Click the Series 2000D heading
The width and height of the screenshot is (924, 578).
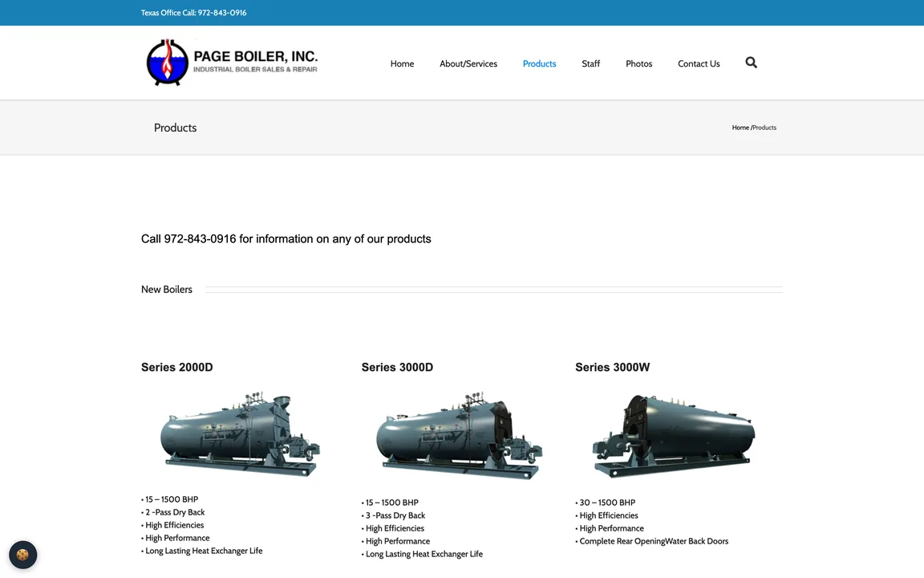pos(176,367)
